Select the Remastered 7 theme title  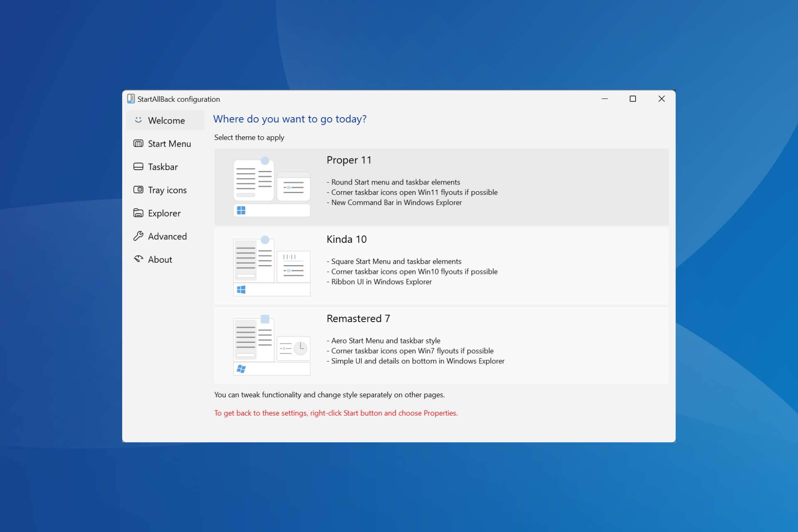[358, 319]
